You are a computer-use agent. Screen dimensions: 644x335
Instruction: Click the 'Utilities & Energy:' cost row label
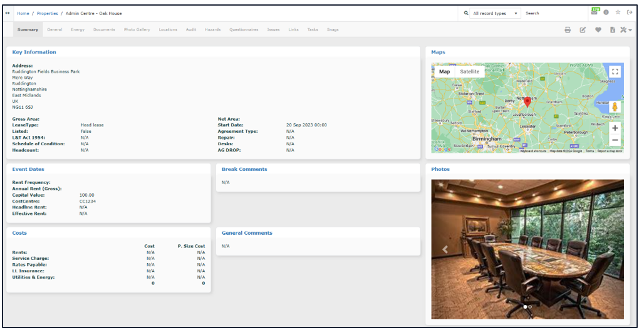point(33,277)
